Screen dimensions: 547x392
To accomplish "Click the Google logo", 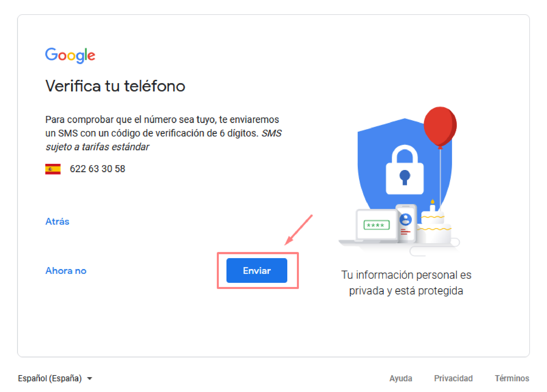I will click(70, 55).
